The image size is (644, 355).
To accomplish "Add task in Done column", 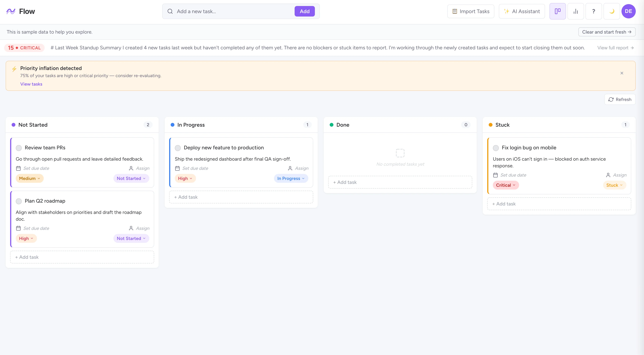I will [x=400, y=182].
